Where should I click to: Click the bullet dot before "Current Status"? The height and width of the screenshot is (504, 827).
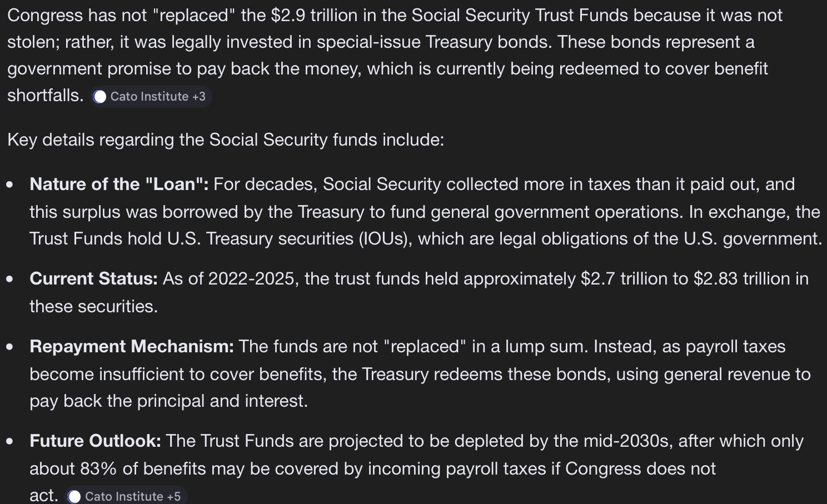tap(10, 278)
